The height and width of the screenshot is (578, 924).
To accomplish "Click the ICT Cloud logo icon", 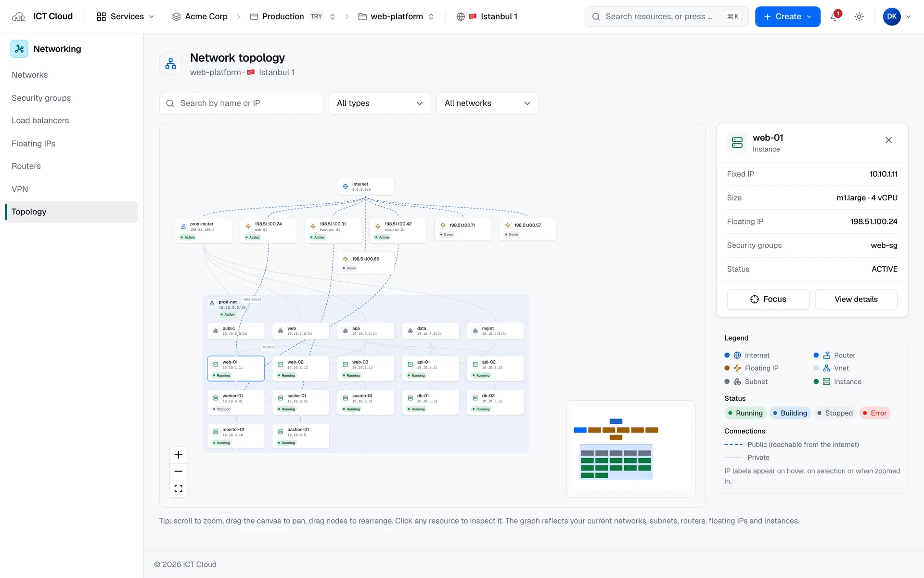I will coord(19,16).
